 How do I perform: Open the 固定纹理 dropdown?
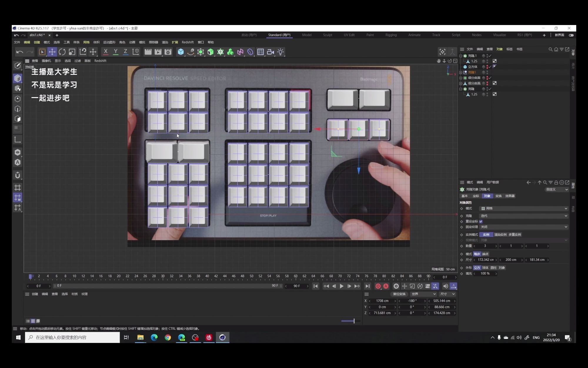[x=523, y=227]
